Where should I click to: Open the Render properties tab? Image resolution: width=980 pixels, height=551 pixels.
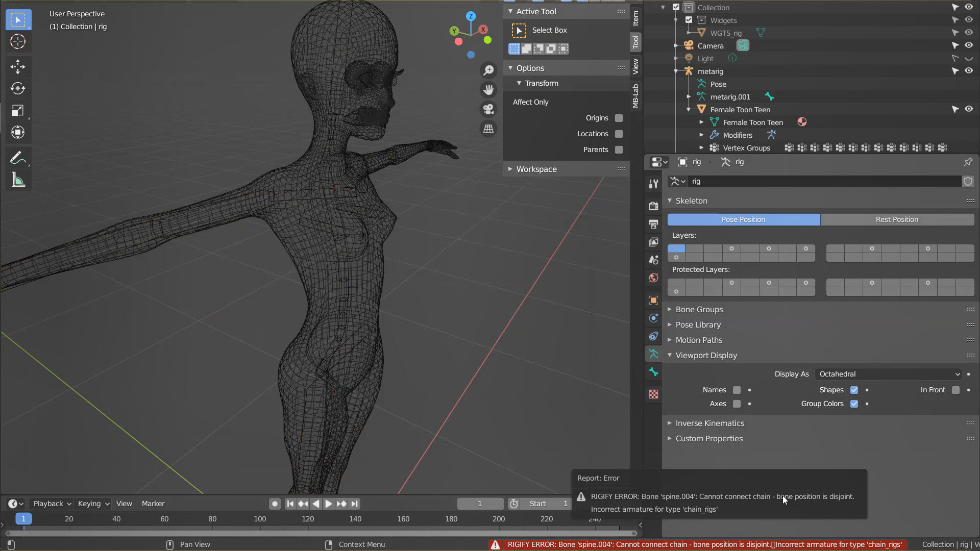coord(653,206)
